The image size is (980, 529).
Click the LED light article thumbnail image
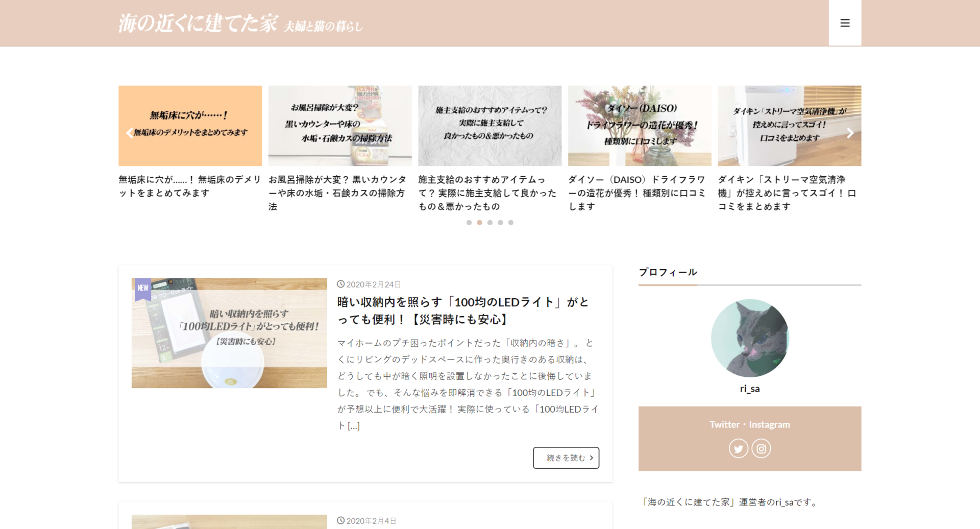229,333
